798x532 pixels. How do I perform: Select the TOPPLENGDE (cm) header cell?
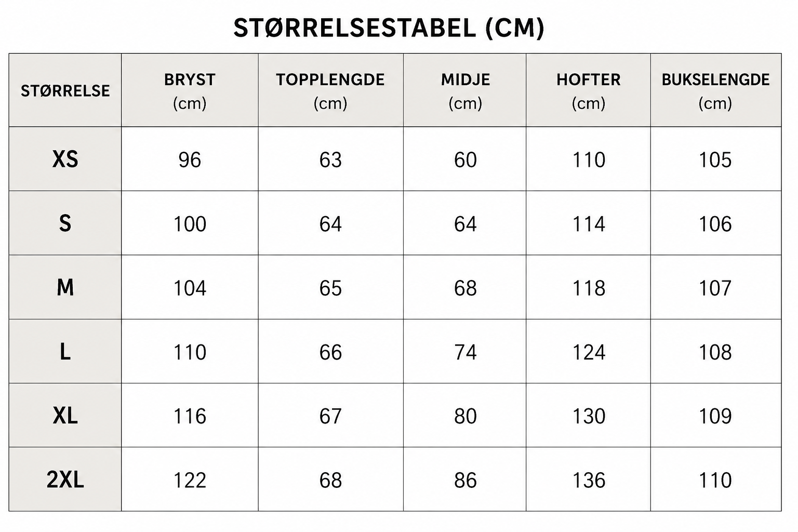[x=330, y=91]
